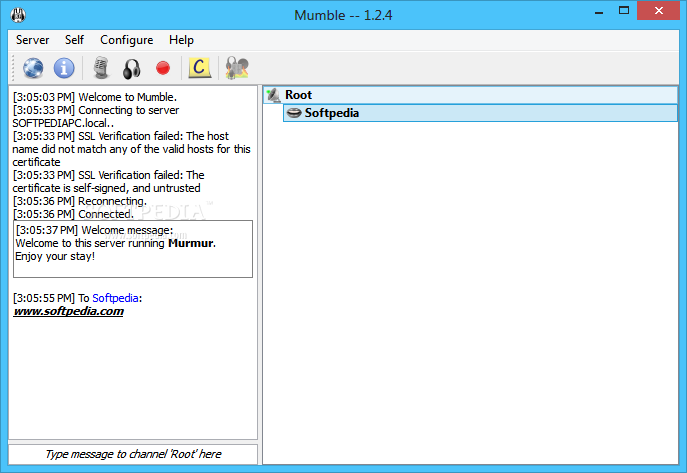Click the blue Softpedia user link in log

click(115, 298)
